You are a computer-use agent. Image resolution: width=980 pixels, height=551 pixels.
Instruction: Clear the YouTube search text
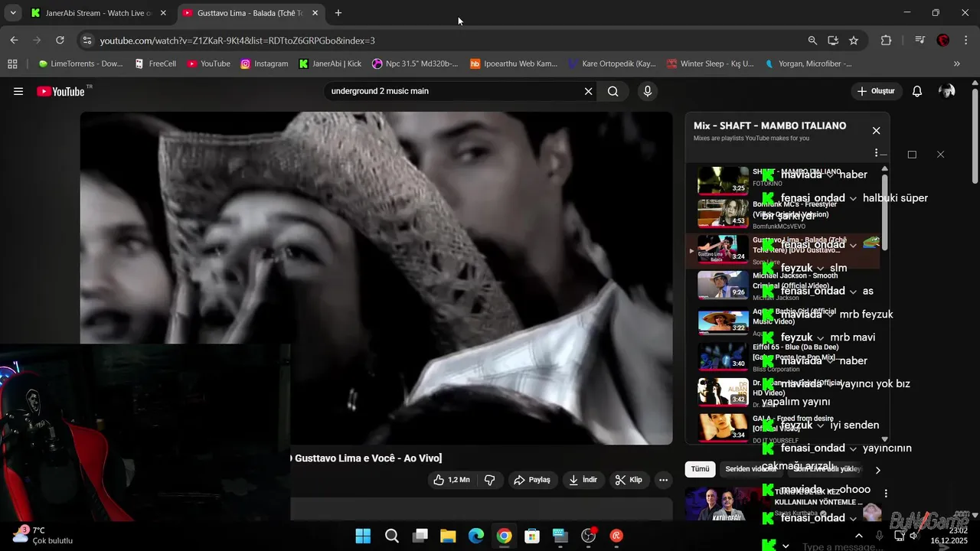[588, 91]
